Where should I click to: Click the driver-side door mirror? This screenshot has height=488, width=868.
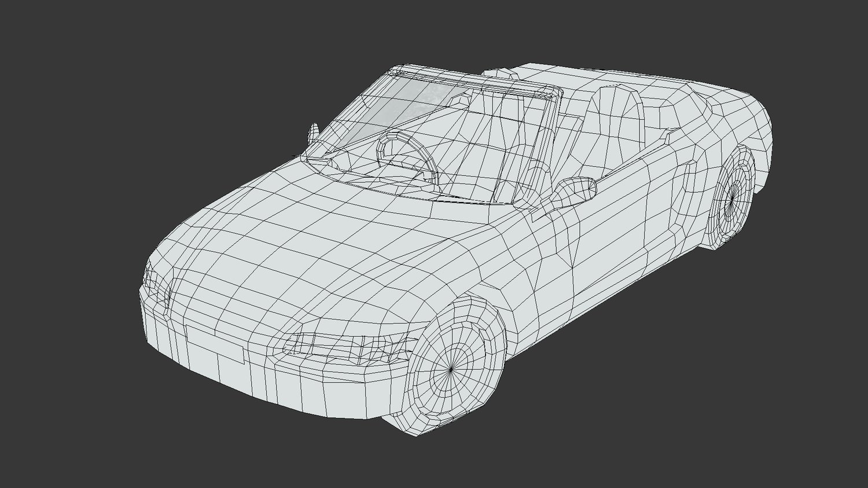point(575,191)
